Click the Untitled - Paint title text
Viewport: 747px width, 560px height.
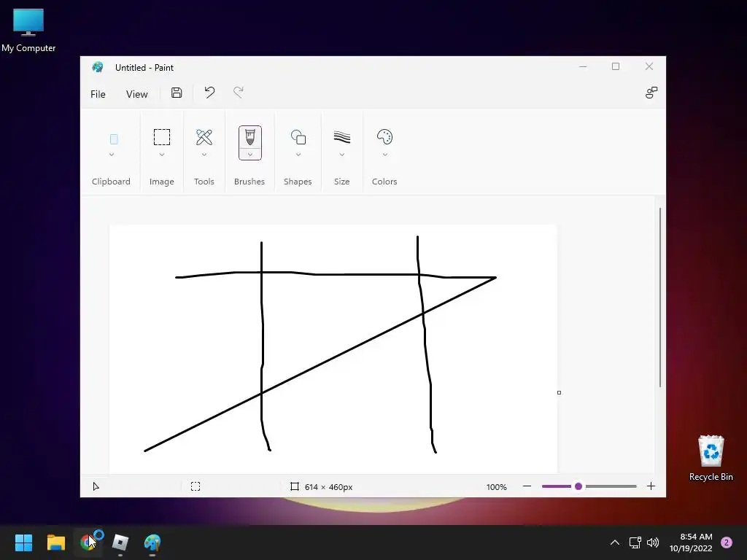pyautogui.click(x=144, y=68)
